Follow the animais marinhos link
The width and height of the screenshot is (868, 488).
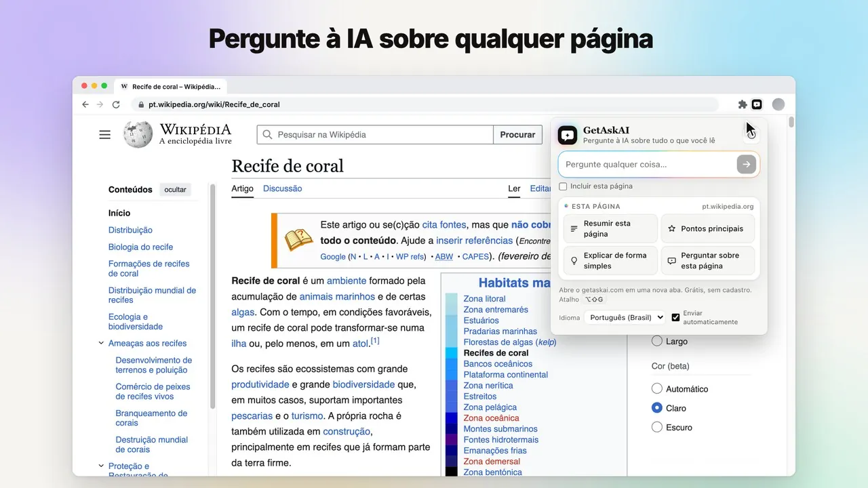(x=337, y=296)
